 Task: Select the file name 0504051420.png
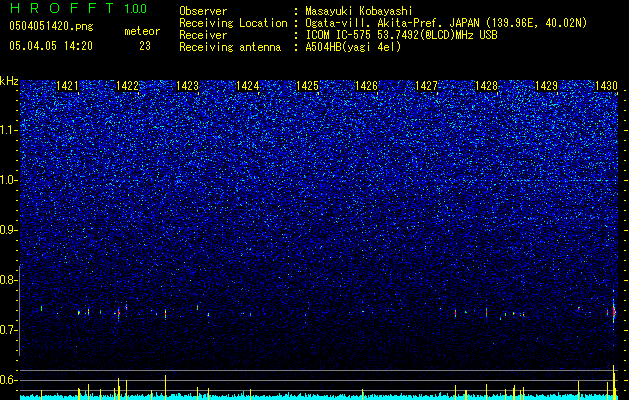[x=51, y=26]
